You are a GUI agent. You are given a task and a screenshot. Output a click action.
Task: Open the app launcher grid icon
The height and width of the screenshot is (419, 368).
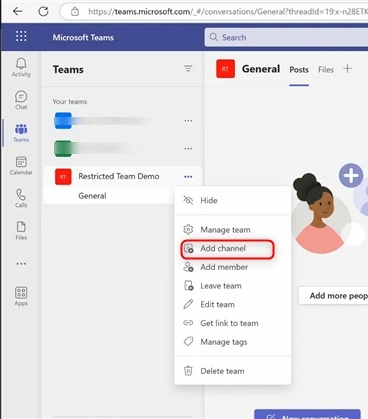[21, 36]
